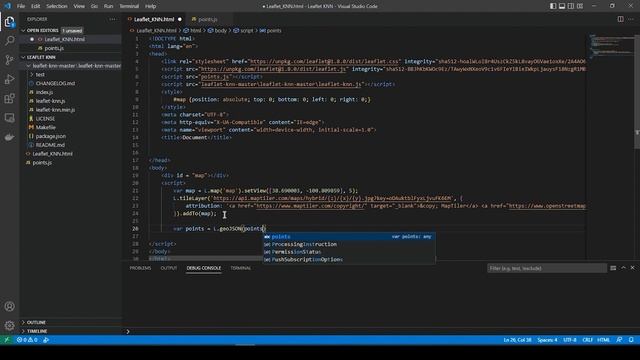640x360 pixels.
Task: Open the Run and Debug view
Action: (9, 79)
